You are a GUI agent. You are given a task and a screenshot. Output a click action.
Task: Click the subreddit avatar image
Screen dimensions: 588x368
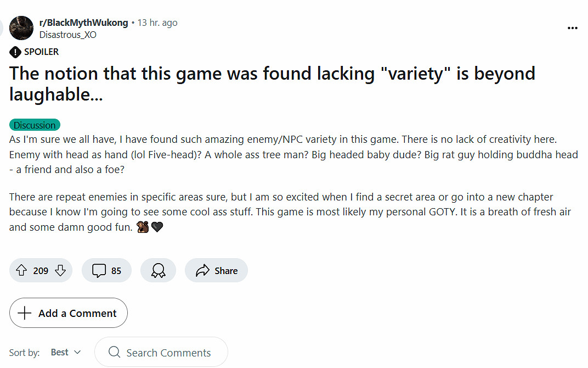[21, 28]
